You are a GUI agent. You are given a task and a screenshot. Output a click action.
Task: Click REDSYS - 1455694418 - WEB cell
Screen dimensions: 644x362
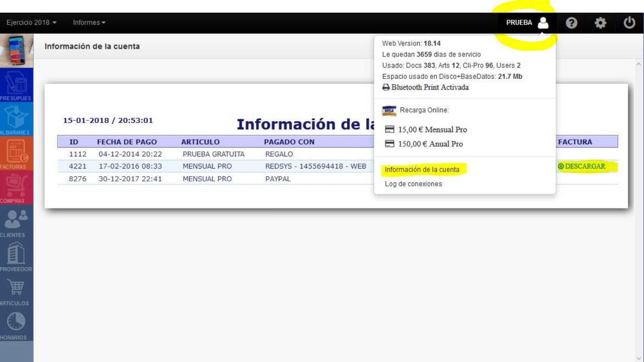click(316, 166)
